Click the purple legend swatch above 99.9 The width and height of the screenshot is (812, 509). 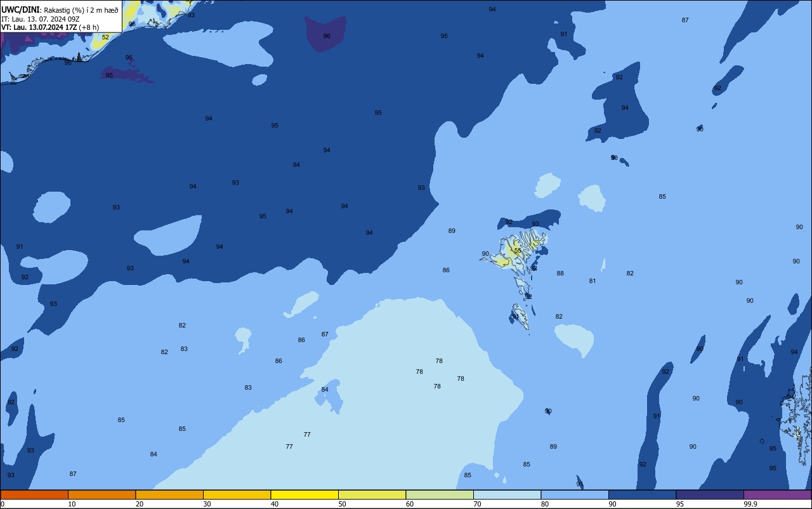778,494
